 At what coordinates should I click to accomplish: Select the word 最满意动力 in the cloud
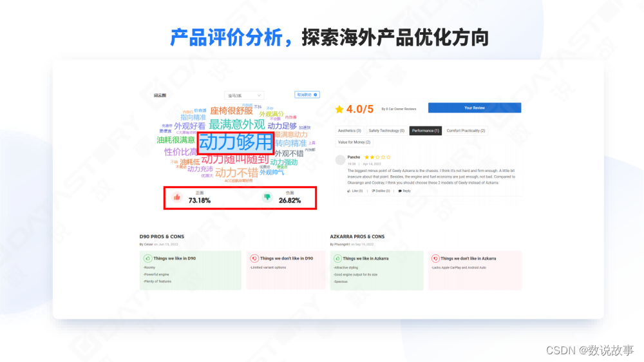pyautogui.click(x=291, y=135)
